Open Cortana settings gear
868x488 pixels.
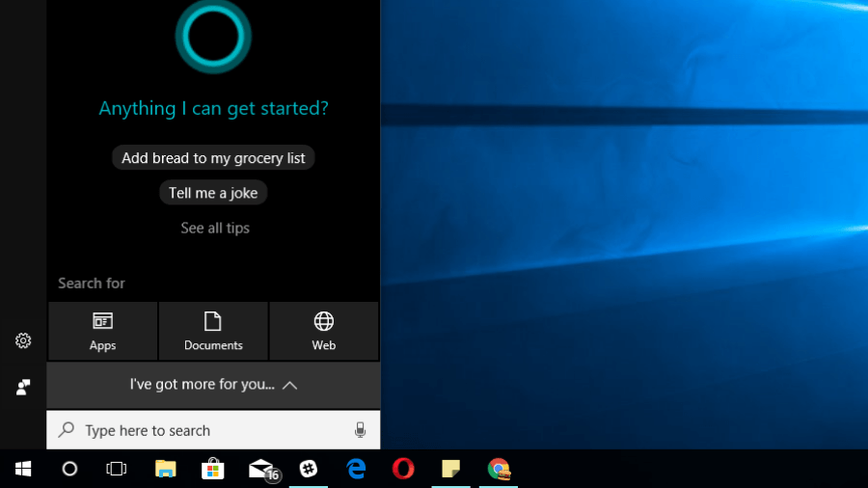pos(23,340)
